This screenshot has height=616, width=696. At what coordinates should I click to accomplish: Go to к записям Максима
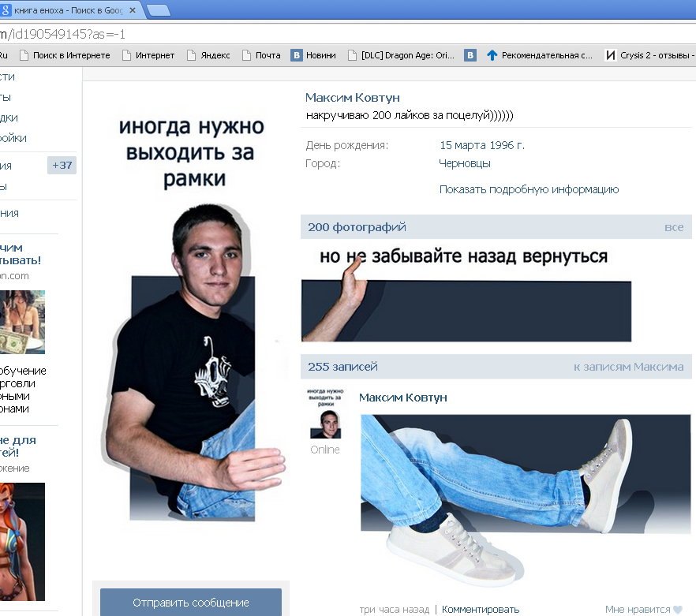(x=628, y=367)
